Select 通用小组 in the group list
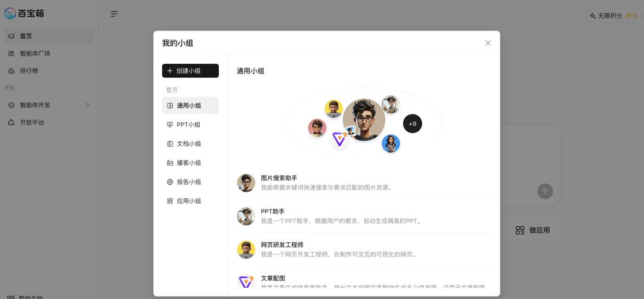 coord(190,105)
